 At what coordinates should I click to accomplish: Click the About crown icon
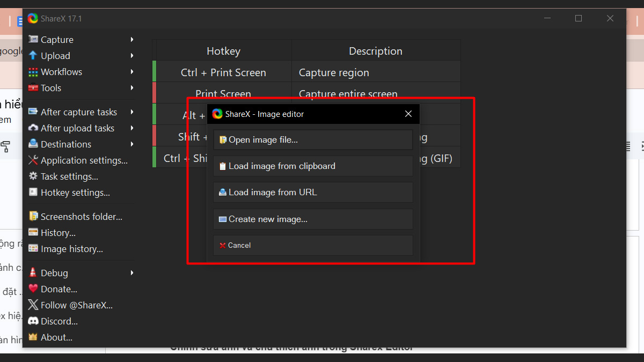tap(33, 337)
